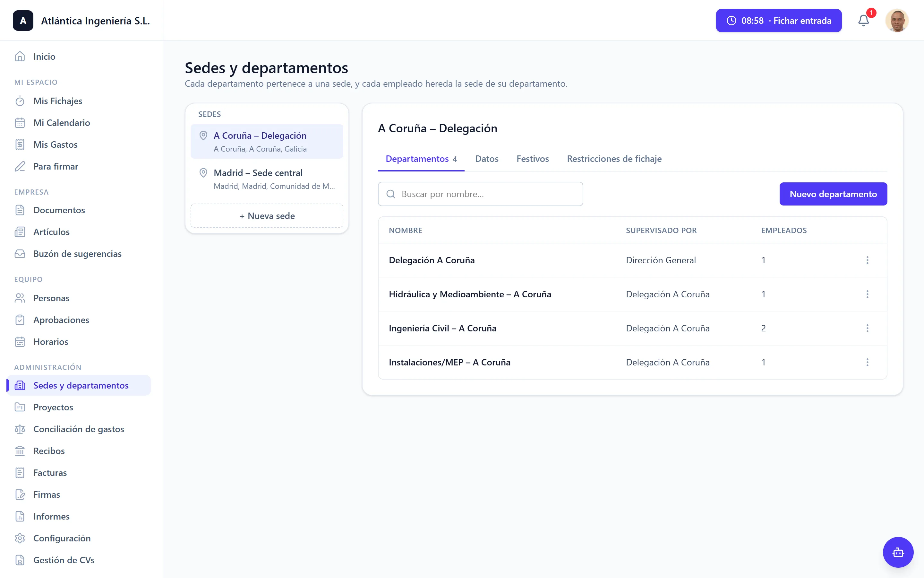
Task: Click the Recibos bank icon
Action: click(20, 451)
